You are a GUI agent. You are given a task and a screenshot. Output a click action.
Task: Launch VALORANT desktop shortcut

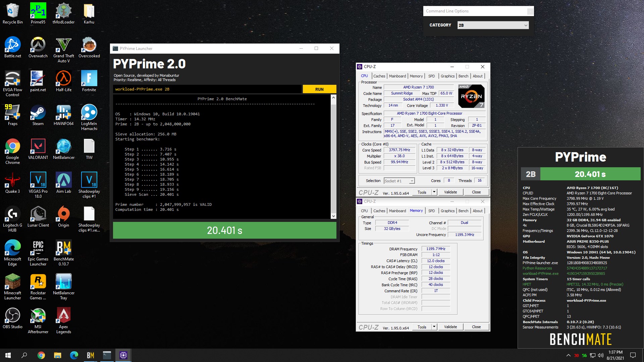(x=38, y=149)
